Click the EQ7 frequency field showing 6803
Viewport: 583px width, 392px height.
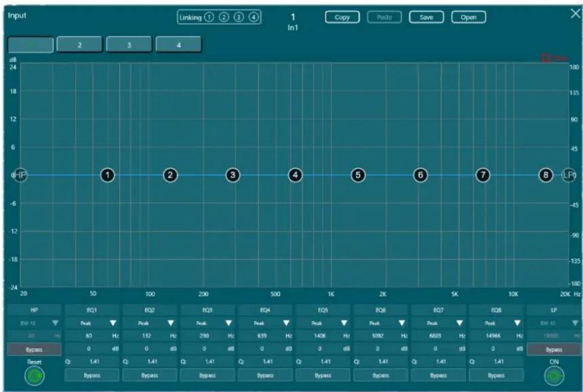438,336
